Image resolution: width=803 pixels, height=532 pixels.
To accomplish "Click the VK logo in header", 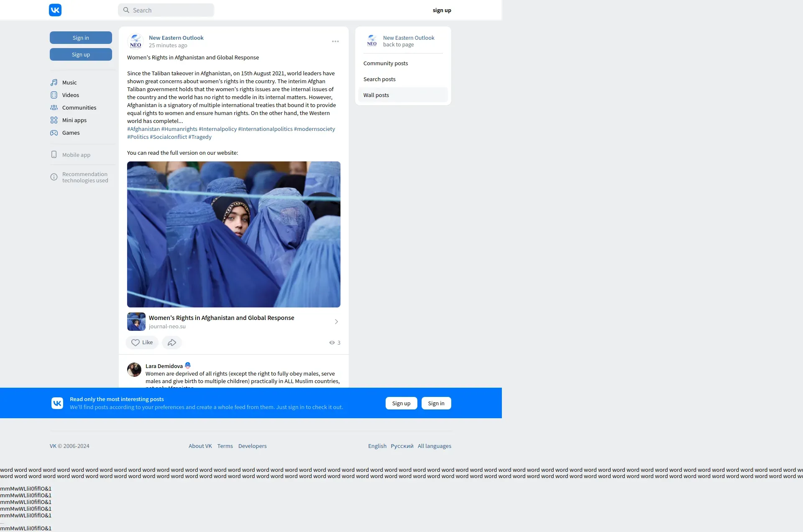I will pyautogui.click(x=55, y=10).
